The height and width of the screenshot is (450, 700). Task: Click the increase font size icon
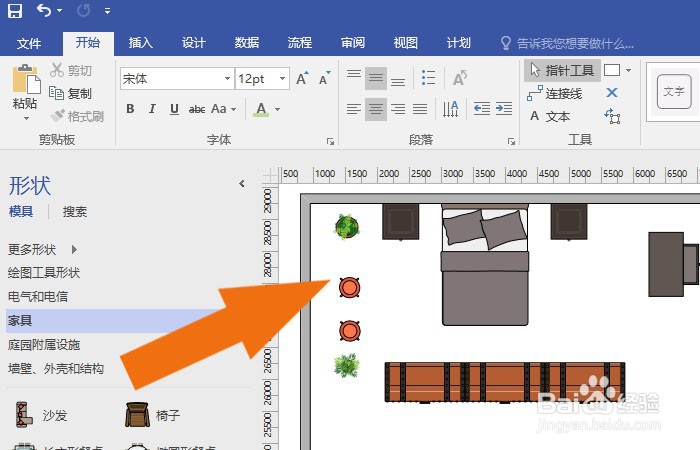[x=302, y=79]
